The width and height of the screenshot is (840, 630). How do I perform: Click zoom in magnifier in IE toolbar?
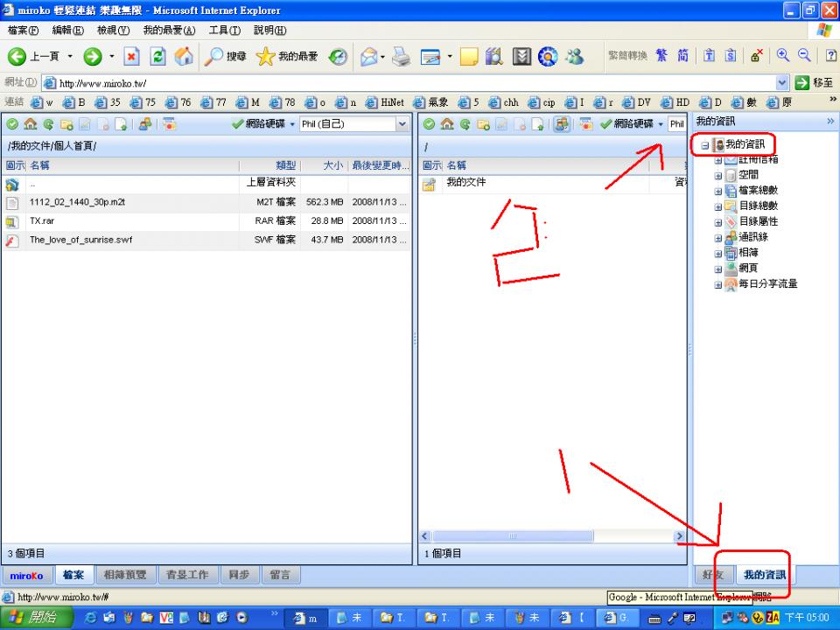(x=783, y=55)
